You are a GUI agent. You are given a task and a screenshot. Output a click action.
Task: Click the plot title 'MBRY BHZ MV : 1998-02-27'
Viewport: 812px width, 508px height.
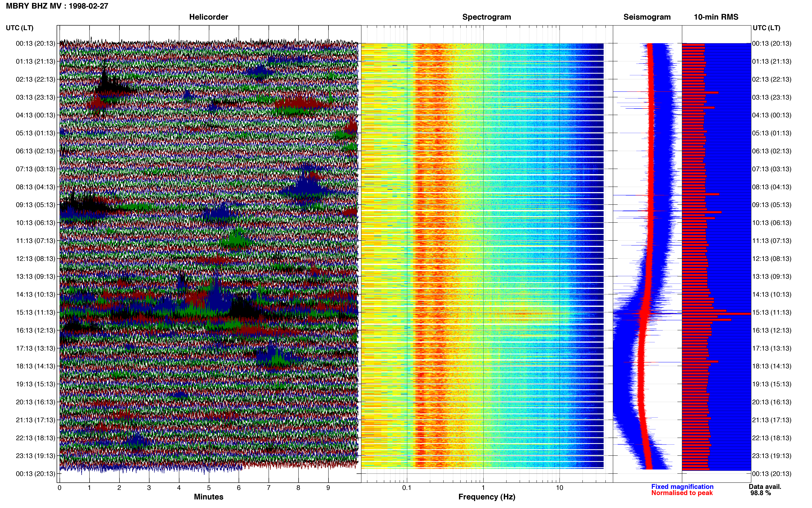[57, 6]
